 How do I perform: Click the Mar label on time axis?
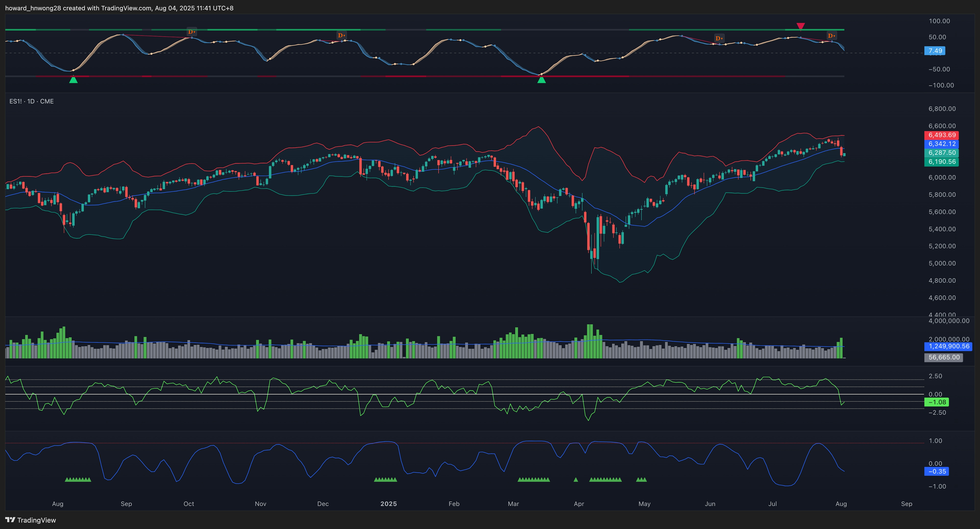pyautogui.click(x=513, y=503)
